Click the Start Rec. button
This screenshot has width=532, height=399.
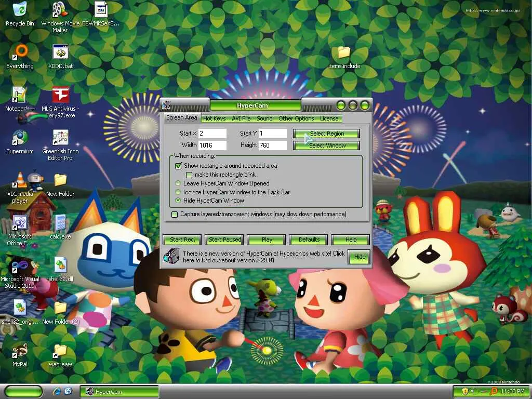pos(182,240)
